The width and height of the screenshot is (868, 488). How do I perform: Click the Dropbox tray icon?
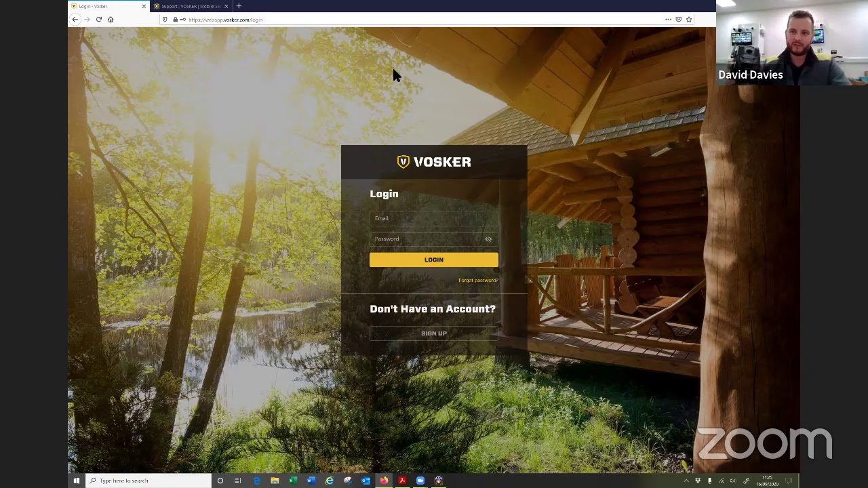(x=698, y=481)
